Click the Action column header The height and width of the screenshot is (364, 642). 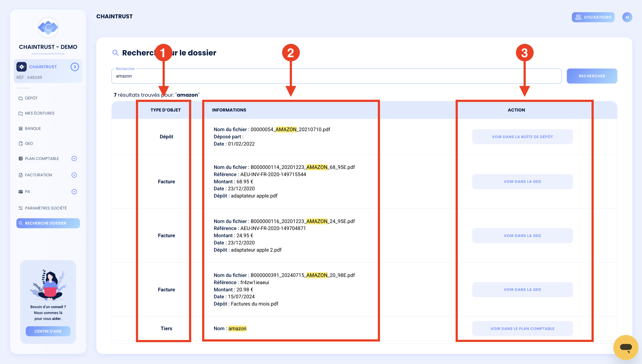coord(516,110)
